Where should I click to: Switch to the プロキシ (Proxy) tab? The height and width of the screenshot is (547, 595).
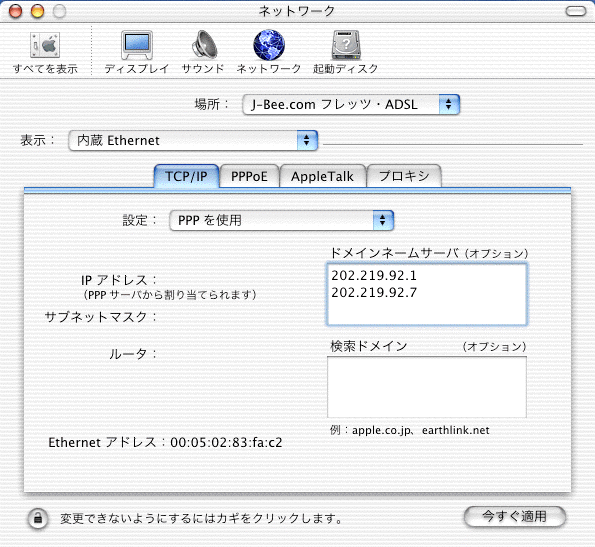click(404, 176)
